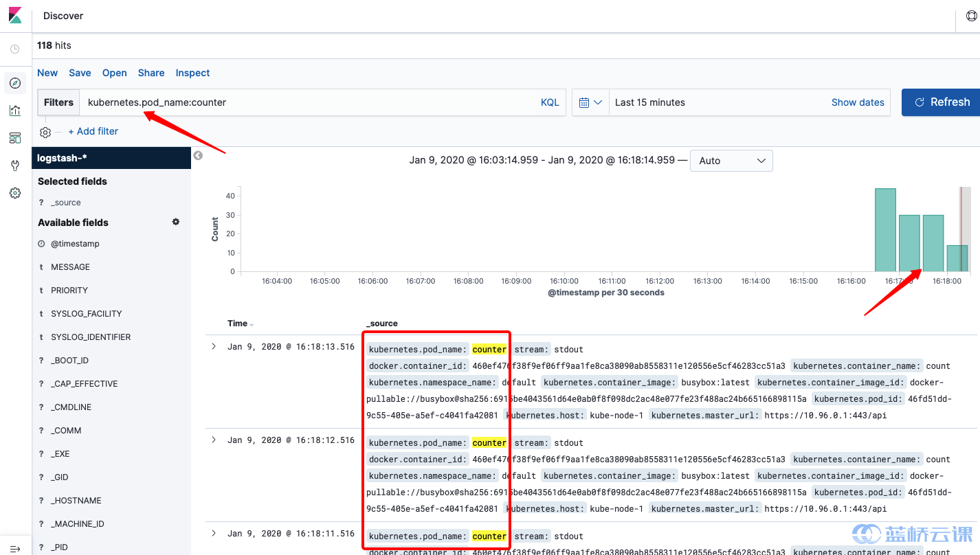The height and width of the screenshot is (555, 980).
Task: Open Dev Tools wrench icon
Action: [x=15, y=166]
